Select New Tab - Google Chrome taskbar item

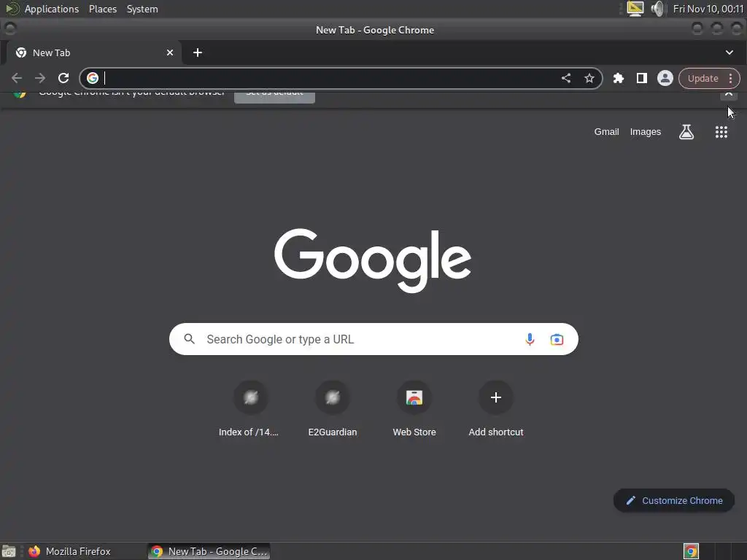209,551
